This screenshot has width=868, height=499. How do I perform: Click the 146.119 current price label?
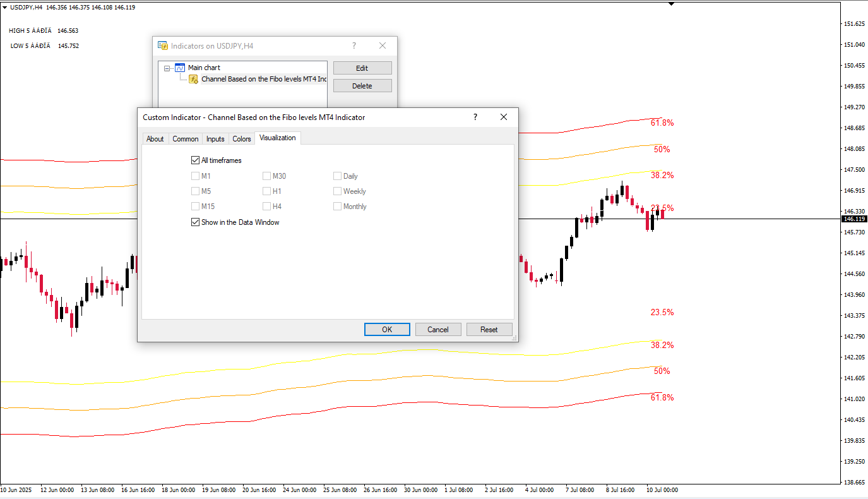854,219
